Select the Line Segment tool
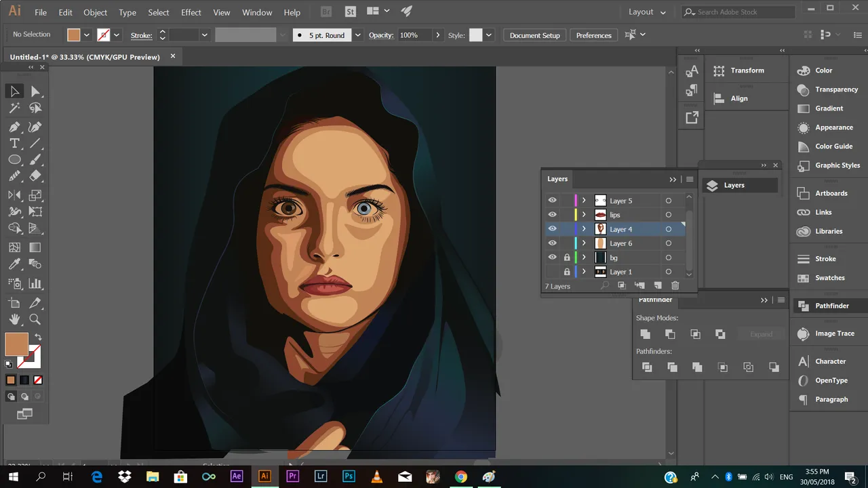 click(35, 143)
